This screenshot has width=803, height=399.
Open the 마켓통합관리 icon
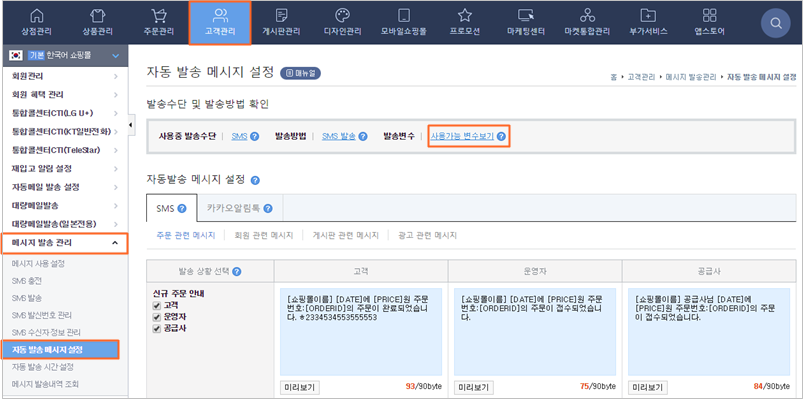tap(587, 15)
